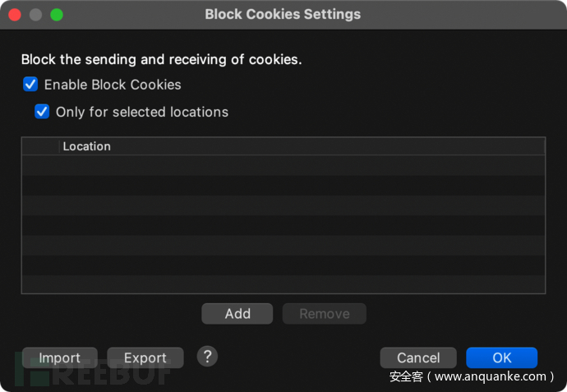Select the first empty row in locations table
The image size is (567, 392).
pos(283,165)
